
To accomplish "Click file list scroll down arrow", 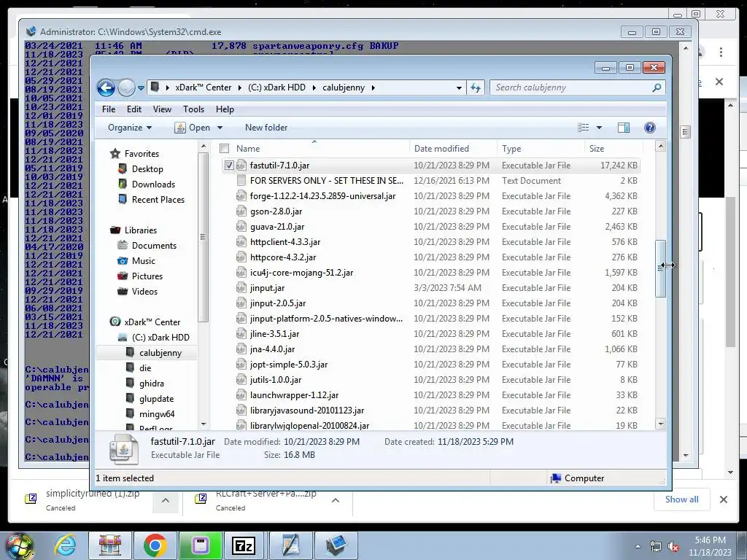I will tap(660, 424).
